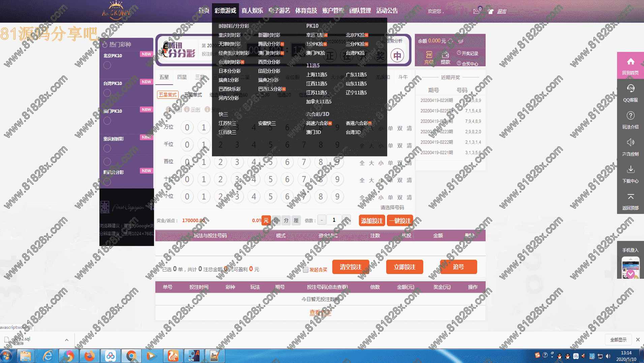The height and width of the screenshot is (363, 644).
Task: Choose 重庆时时彩 from lottery menu
Action: (229, 35)
